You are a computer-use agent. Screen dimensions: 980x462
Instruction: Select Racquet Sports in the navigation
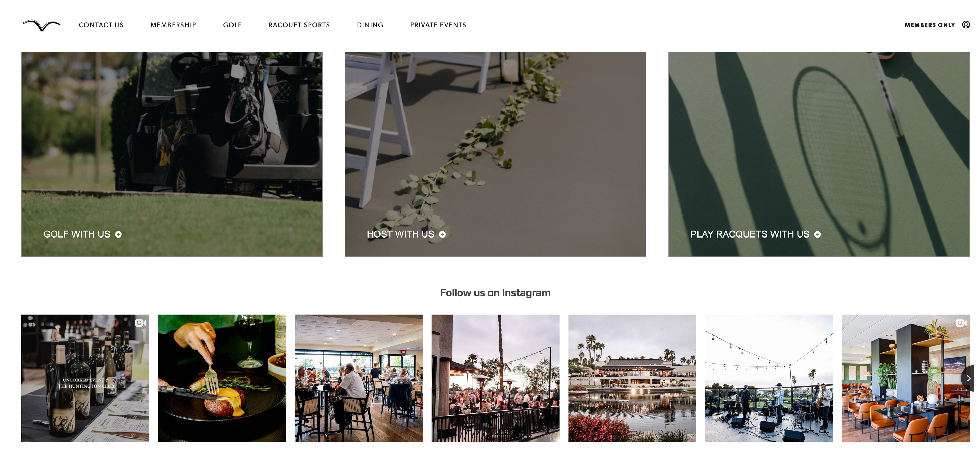299,25
